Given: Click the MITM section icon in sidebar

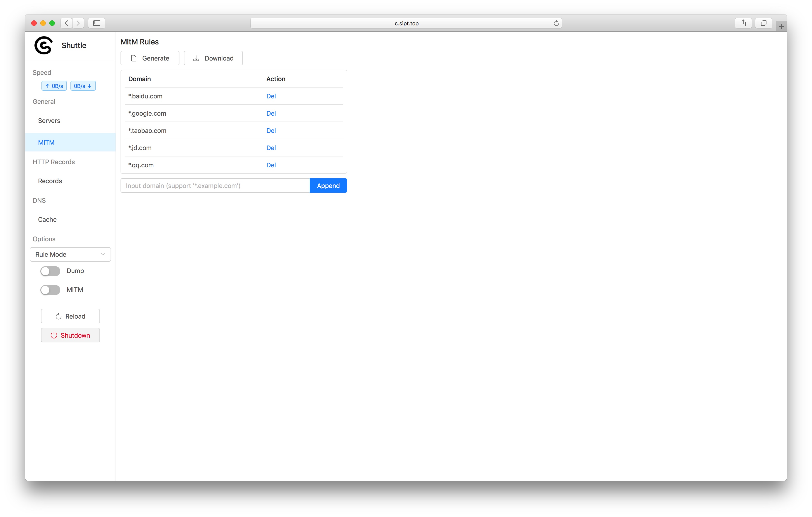Looking at the screenshot, I should pyautogui.click(x=46, y=142).
